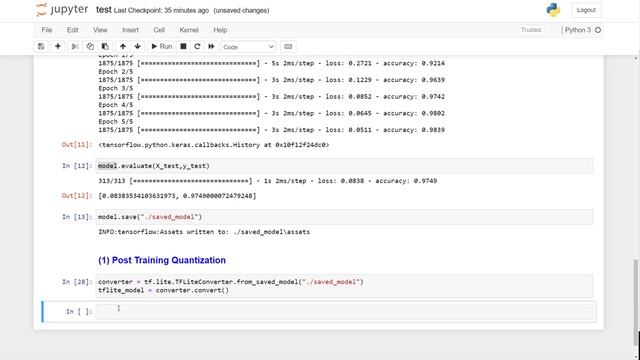Save and checkpoint the notebook
640x360 pixels.
tap(41, 47)
